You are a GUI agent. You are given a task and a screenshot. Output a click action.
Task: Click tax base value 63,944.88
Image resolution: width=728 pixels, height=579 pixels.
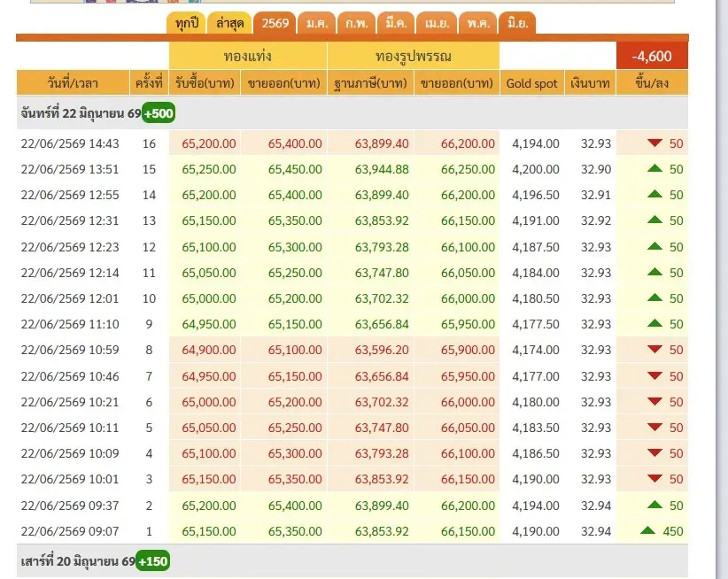pyautogui.click(x=382, y=169)
